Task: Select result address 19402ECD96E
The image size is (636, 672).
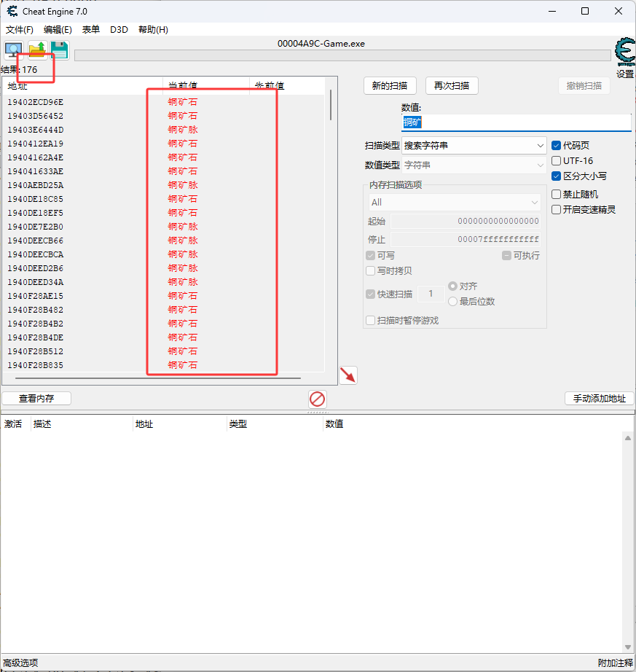Action: [35, 103]
